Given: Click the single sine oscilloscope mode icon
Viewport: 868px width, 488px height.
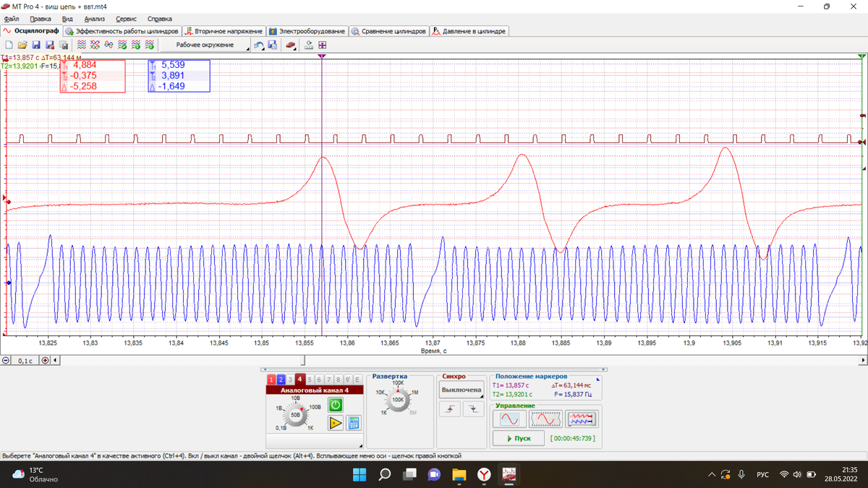Looking at the screenshot, I should coord(509,419).
